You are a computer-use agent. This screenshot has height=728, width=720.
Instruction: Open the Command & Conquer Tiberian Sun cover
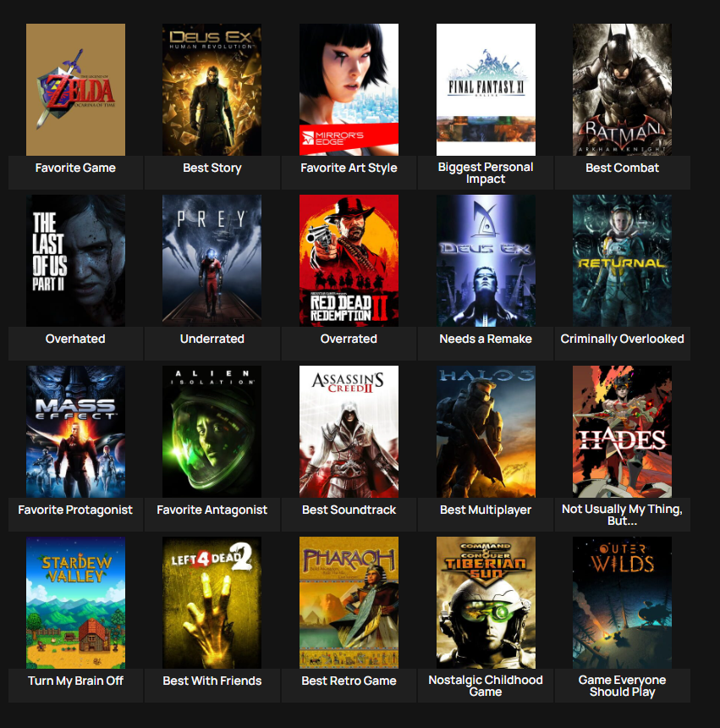(x=486, y=603)
